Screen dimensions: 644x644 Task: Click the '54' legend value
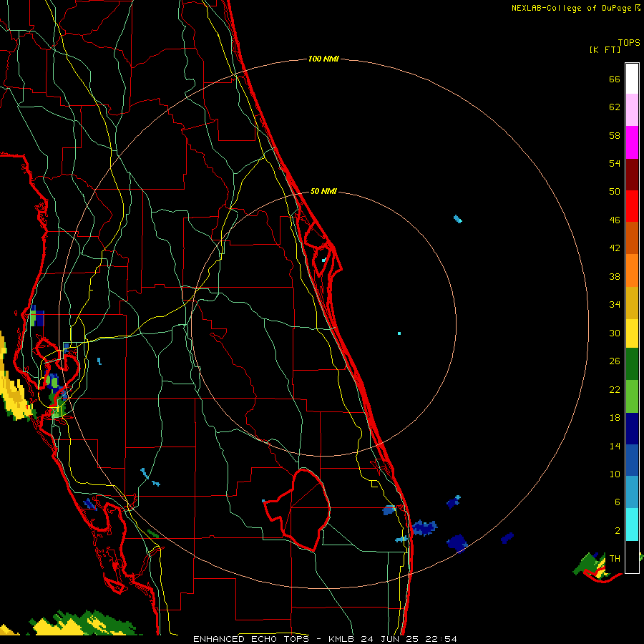click(615, 163)
